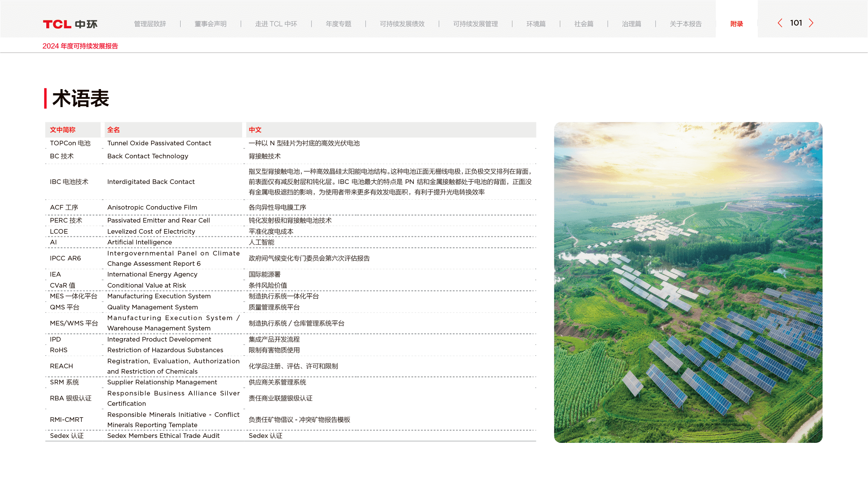Go to 走进 TCL 中环 section
868x488 pixels.
click(x=276, y=24)
